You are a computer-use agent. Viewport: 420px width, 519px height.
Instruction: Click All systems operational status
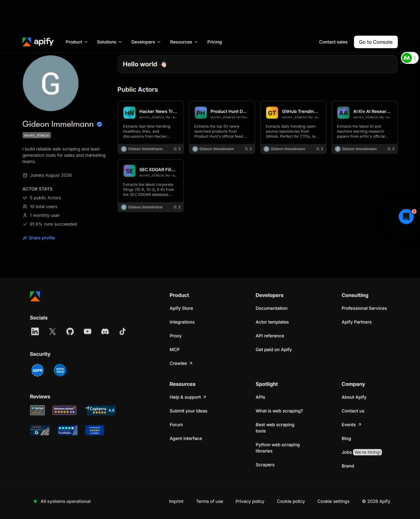coord(62,501)
